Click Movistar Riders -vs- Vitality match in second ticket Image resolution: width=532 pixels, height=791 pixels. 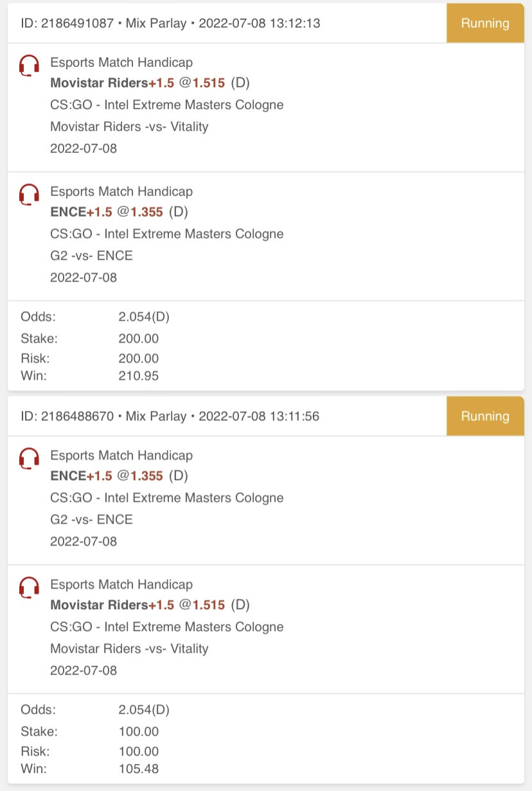[x=129, y=648]
